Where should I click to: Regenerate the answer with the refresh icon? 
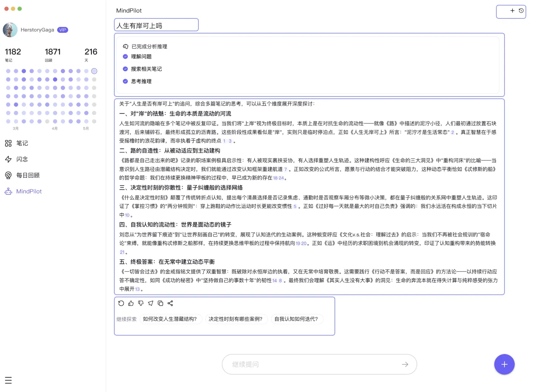[121, 303]
